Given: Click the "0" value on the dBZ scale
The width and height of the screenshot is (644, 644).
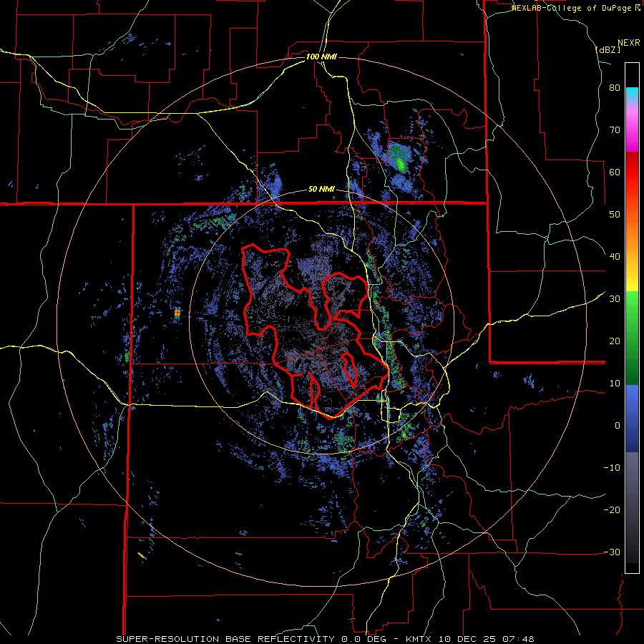Looking at the screenshot, I should point(618,426).
